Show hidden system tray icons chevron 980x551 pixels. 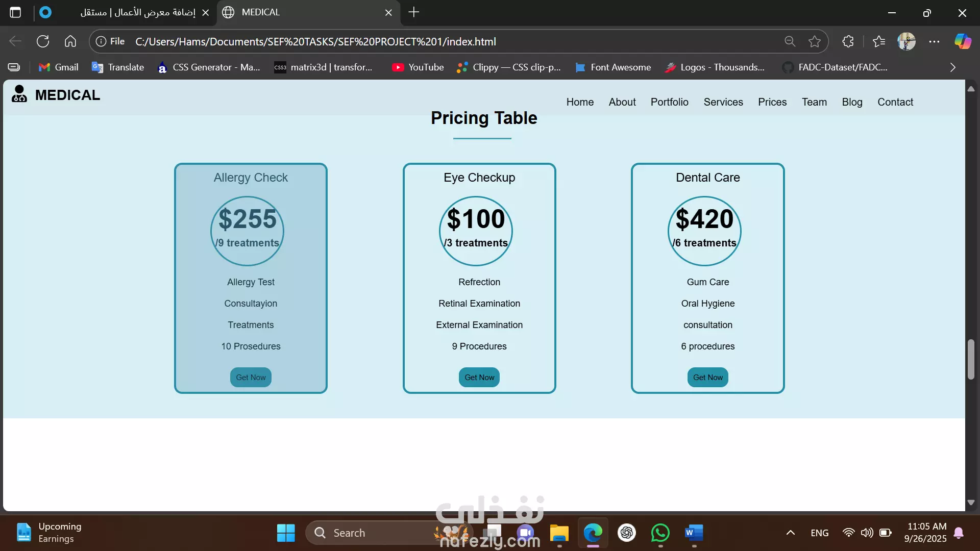tap(790, 533)
